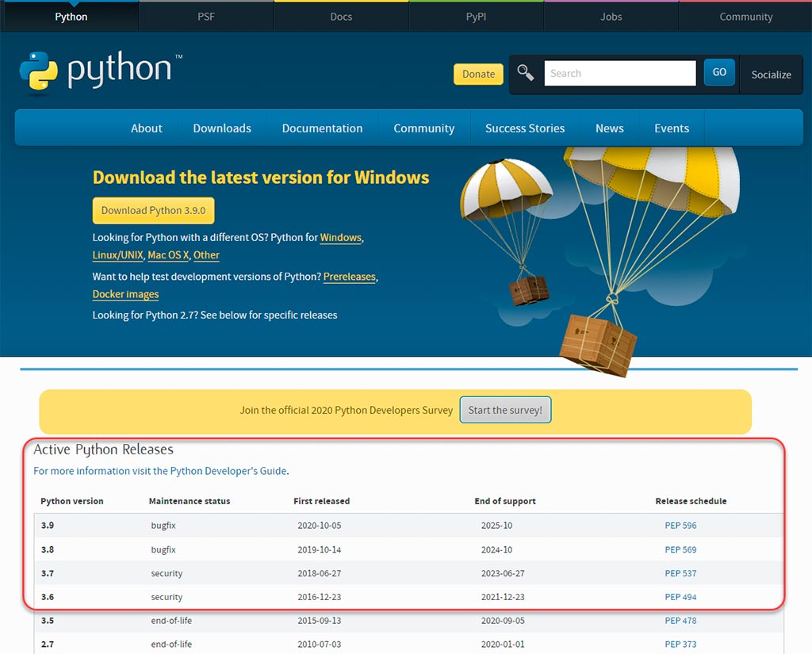Click the 2024-10 end of support cell
Image resolution: width=812 pixels, height=654 pixels.
click(496, 549)
